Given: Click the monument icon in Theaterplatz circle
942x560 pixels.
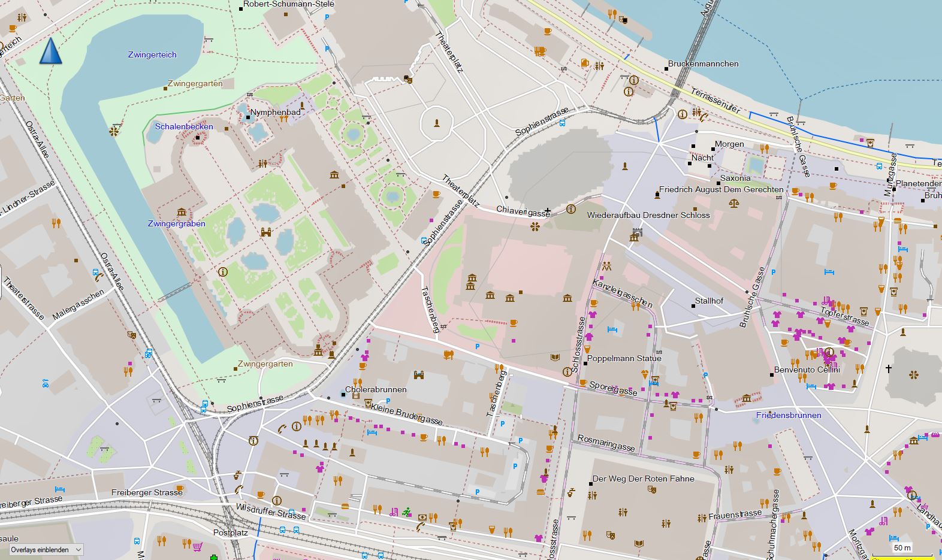Looking at the screenshot, I should pos(437,123).
